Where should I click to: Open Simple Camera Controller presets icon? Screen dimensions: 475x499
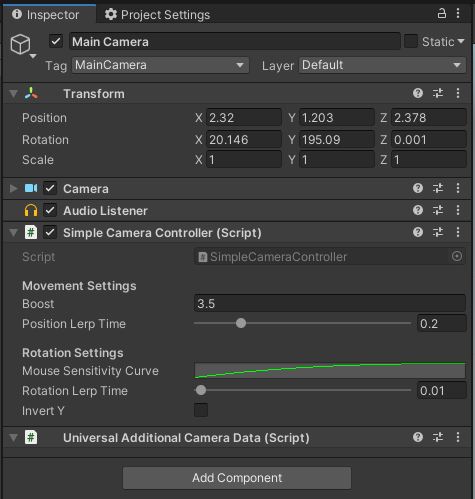438,232
